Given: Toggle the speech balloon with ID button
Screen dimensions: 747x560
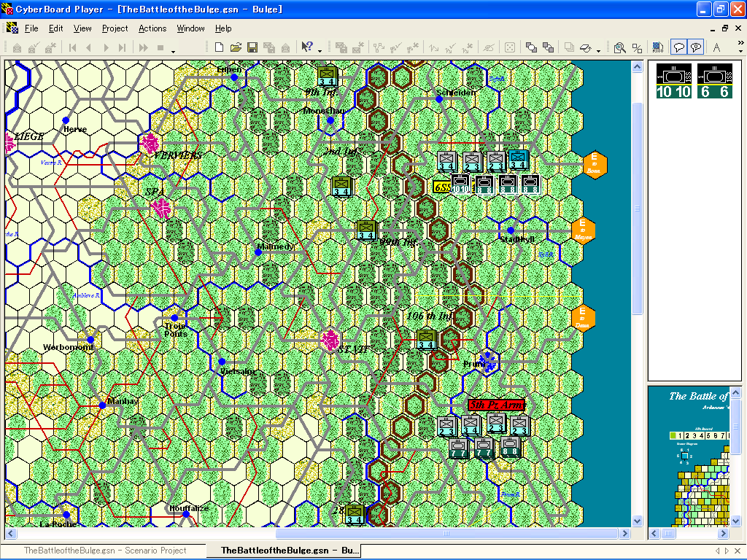Looking at the screenshot, I should [x=696, y=47].
